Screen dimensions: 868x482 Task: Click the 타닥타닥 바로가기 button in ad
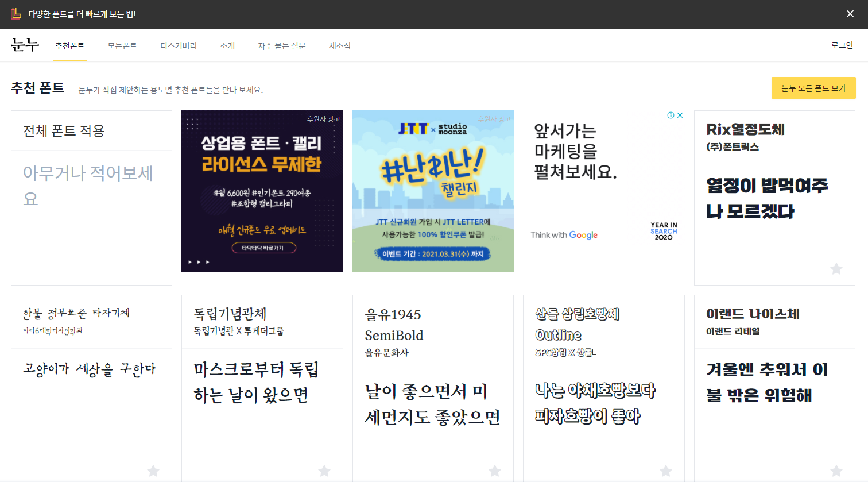pos(264,248)
